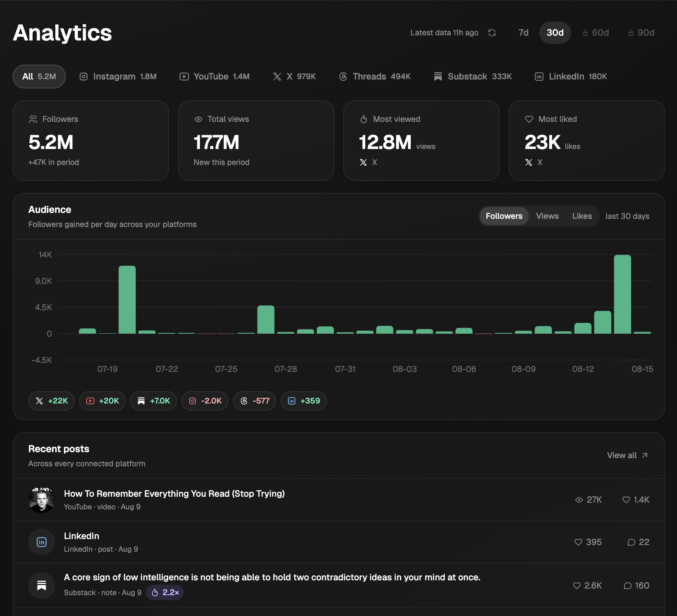Click the LinkedIn +359 chip
This screenshot has width=677, height=616.
(304, 401)
